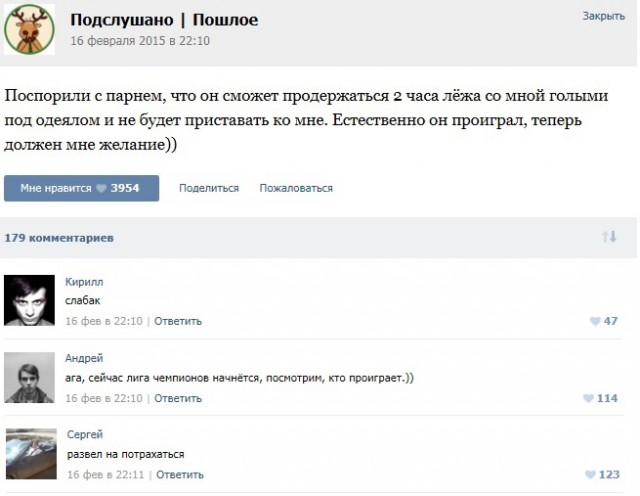Open the Подслушано | Пошлое community title
The width and height of the screenshot is (640, 496).
165,21
